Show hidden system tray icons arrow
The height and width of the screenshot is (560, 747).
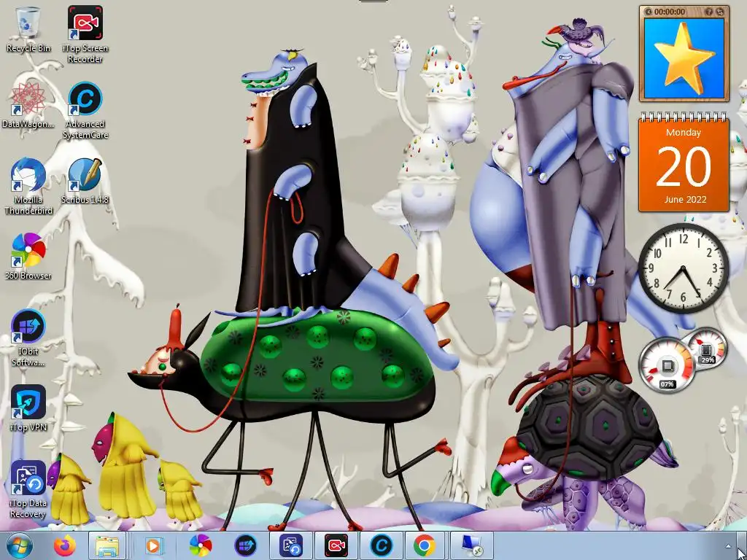pos(727,547)
